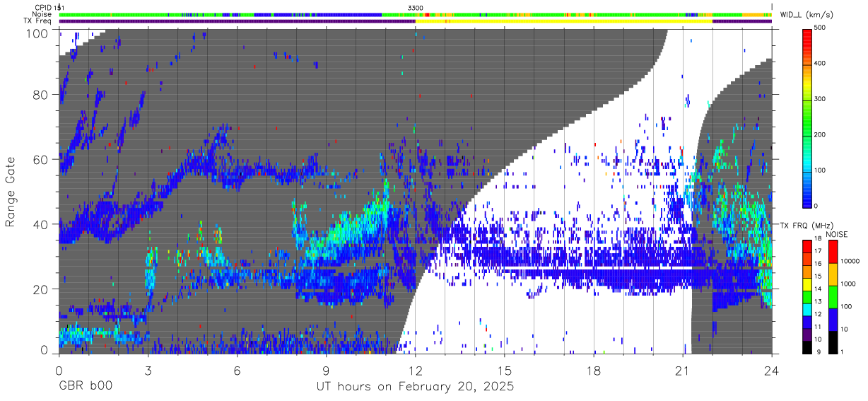Click the '24' hour tick on time axis

point(772,370)
